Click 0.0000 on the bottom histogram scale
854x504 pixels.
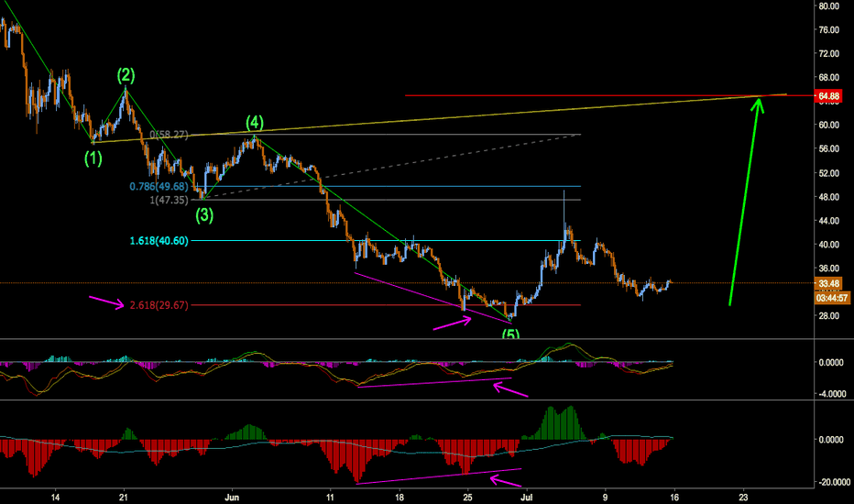(833, 440)
